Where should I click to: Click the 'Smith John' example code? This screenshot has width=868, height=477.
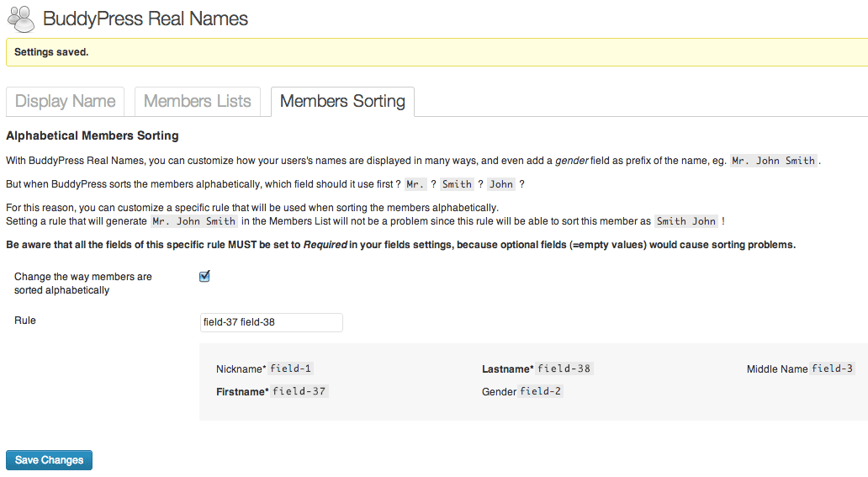click(x=685, y=221)
